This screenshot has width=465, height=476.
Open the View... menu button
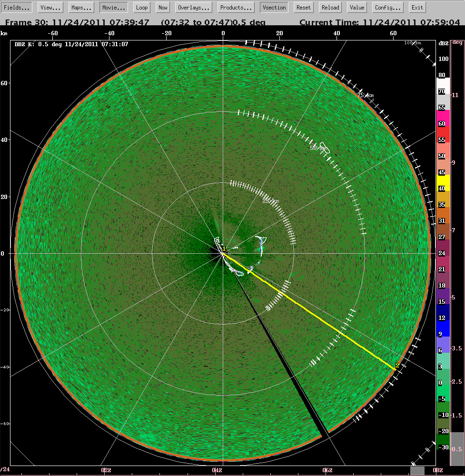(x=50, y=8)
